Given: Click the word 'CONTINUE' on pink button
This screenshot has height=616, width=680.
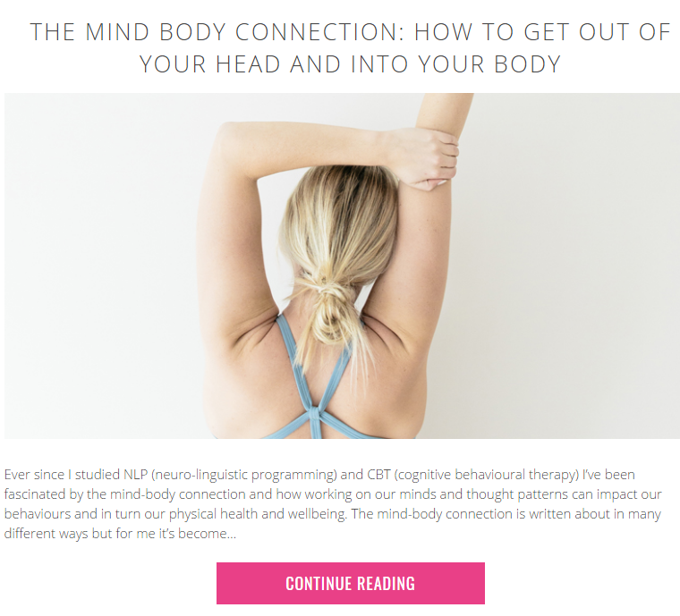Looking at the screenshot, I should tap(319, 584).
